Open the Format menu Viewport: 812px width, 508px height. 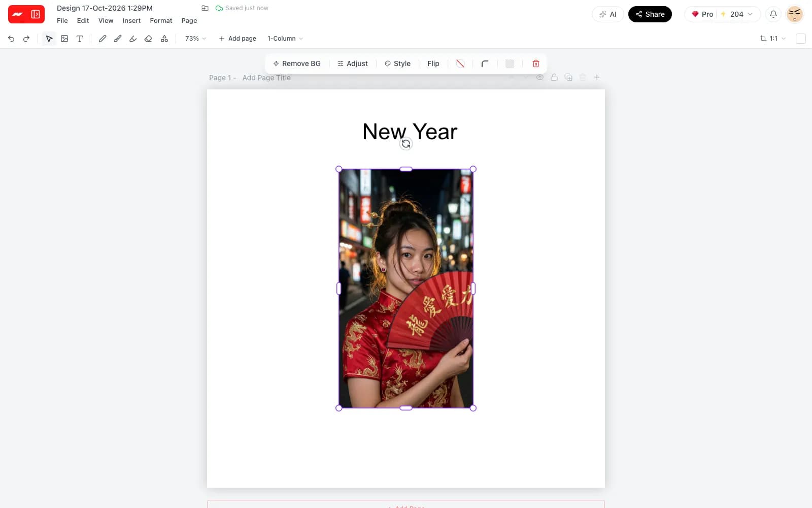click(161, 21)
